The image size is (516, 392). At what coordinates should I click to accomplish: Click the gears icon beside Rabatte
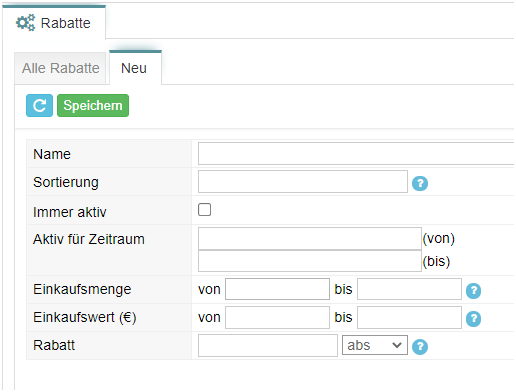25,23
